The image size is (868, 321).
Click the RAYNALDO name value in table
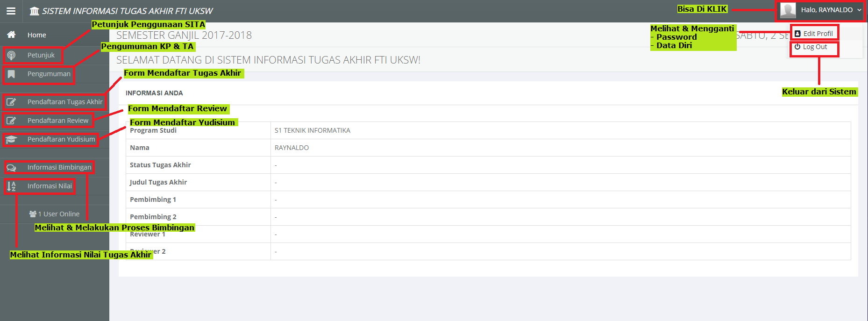click(x=292, y=148)
